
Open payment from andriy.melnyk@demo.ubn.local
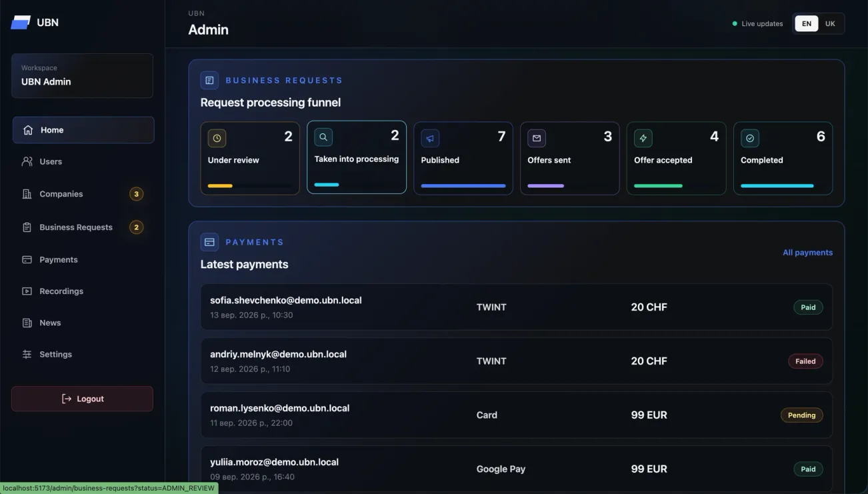coord(517,361)
